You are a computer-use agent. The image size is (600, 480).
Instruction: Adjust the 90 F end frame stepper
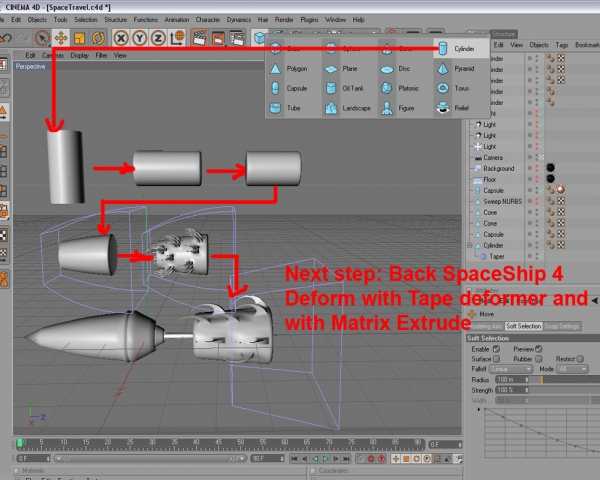[x=282, y=458]
